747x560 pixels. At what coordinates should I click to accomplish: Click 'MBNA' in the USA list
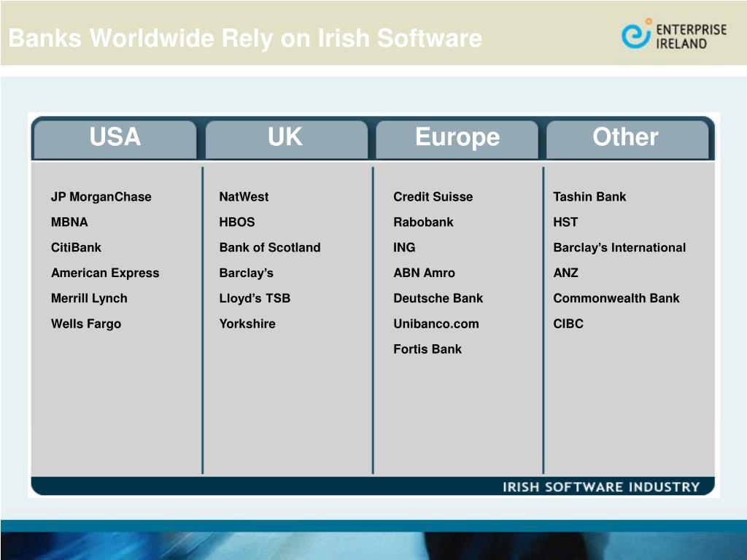pos(69,222)
